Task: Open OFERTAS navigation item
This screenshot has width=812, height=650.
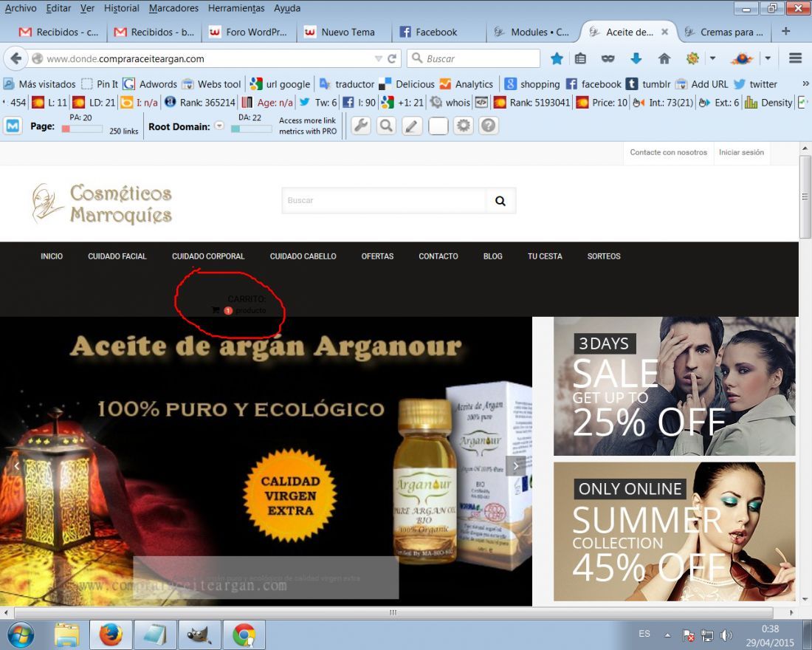Action: tap(377, 256)
